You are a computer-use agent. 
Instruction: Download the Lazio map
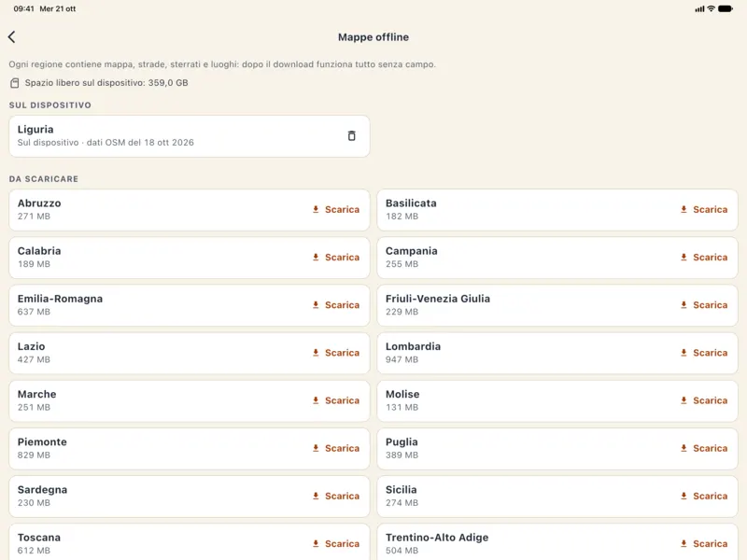(336, 353)
